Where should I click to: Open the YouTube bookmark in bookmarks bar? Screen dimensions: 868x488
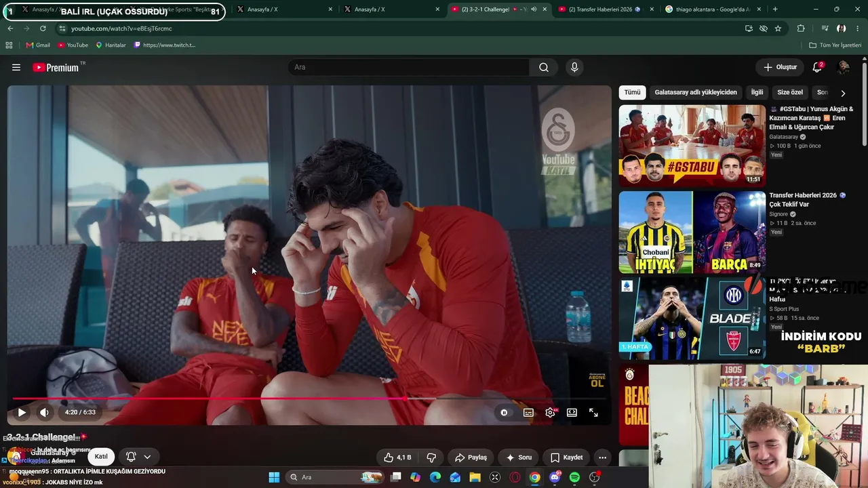(73, 45)
